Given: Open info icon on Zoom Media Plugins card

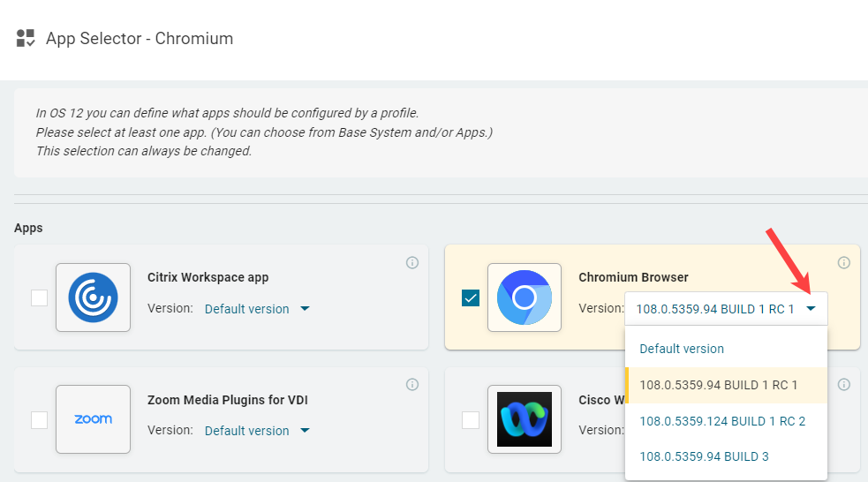Looking at the screenshot, I should (411, 385).
